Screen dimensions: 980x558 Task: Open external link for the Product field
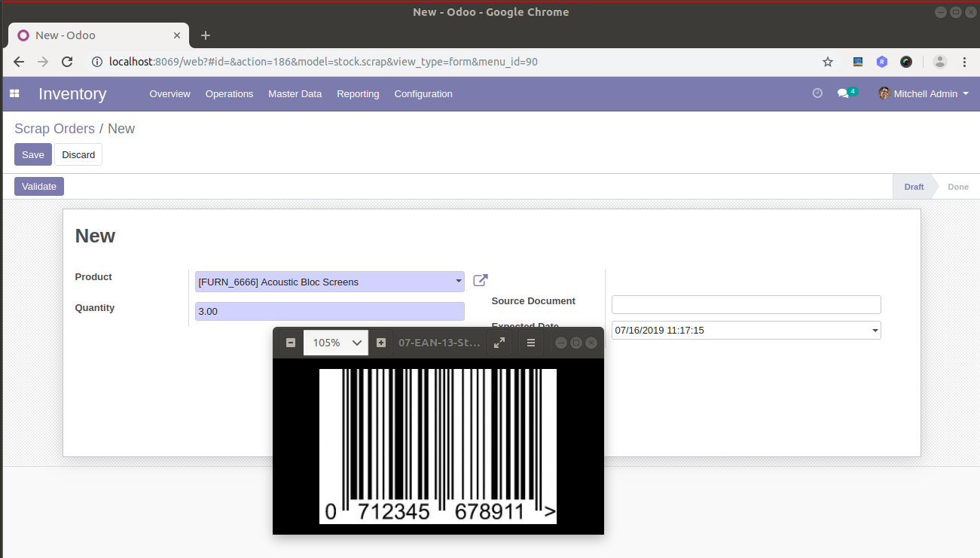point(480,281)
